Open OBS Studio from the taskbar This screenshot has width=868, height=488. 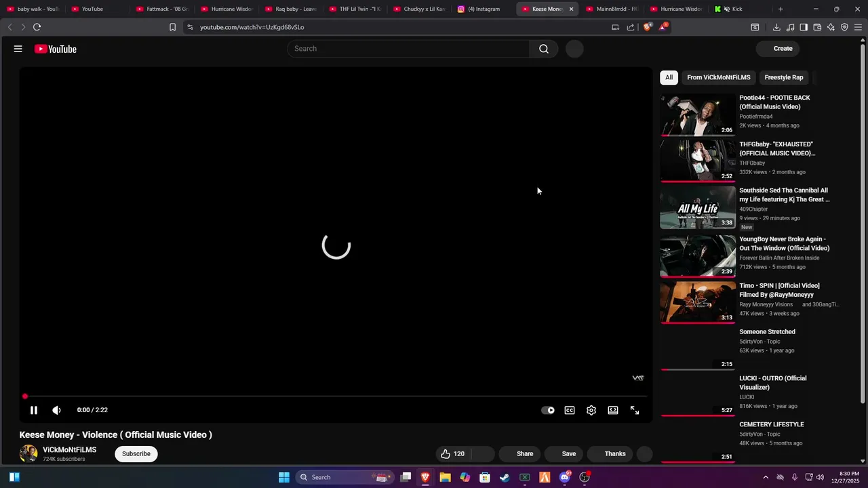point(585,477)
